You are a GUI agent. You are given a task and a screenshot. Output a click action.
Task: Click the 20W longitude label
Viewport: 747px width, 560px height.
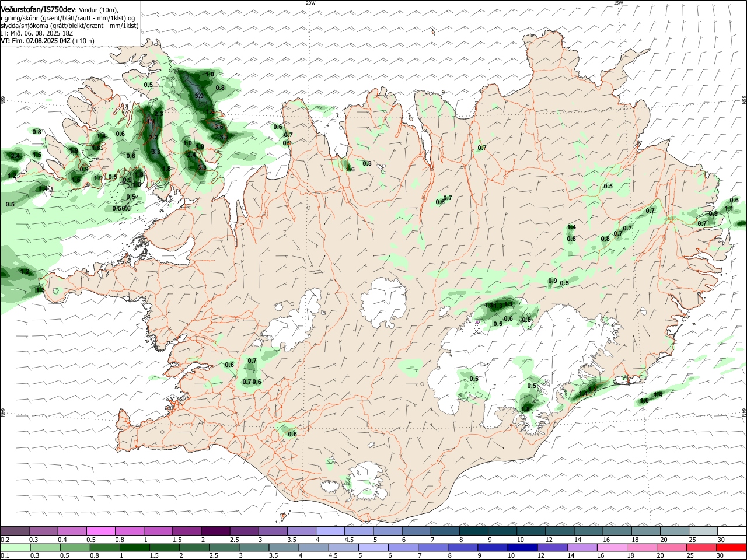(310, 3)
